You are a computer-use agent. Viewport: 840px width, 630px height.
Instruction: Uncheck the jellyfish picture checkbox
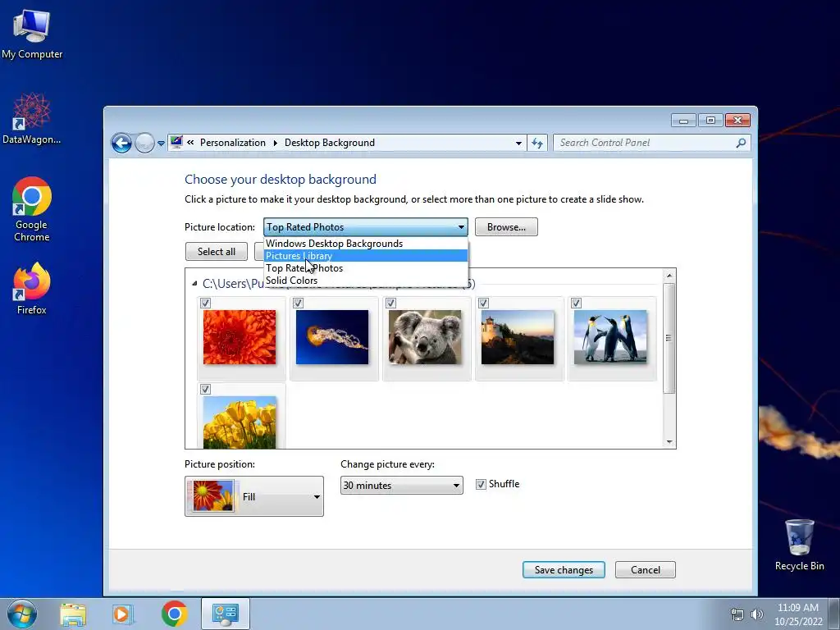(298, 304)
